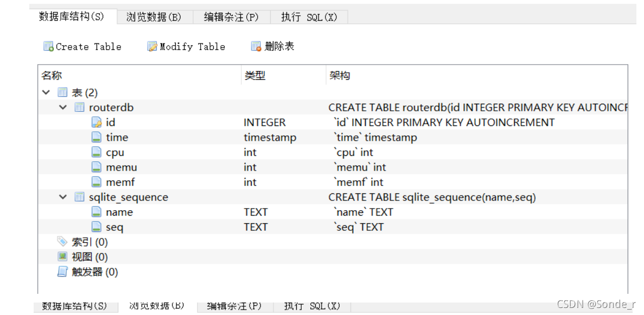Collapse the 表 (2) tree node
The image size is (644, 315).
click(x=46, y=92)
